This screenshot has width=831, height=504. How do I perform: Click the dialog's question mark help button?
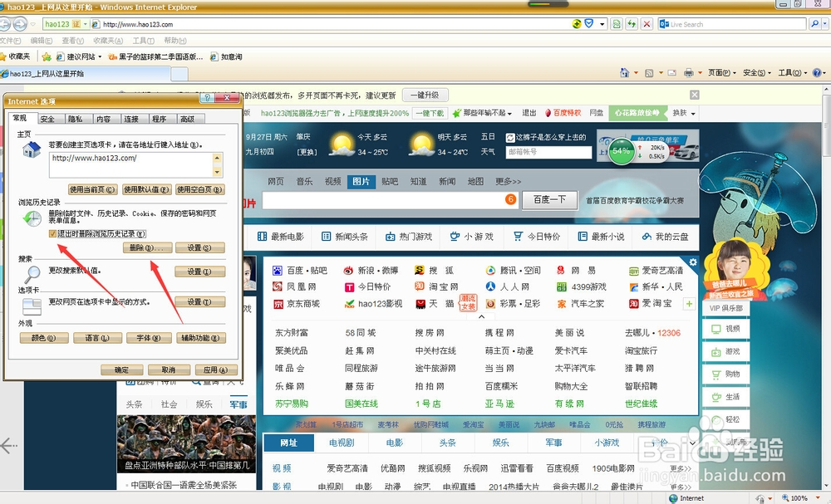[x=207, y=97]
